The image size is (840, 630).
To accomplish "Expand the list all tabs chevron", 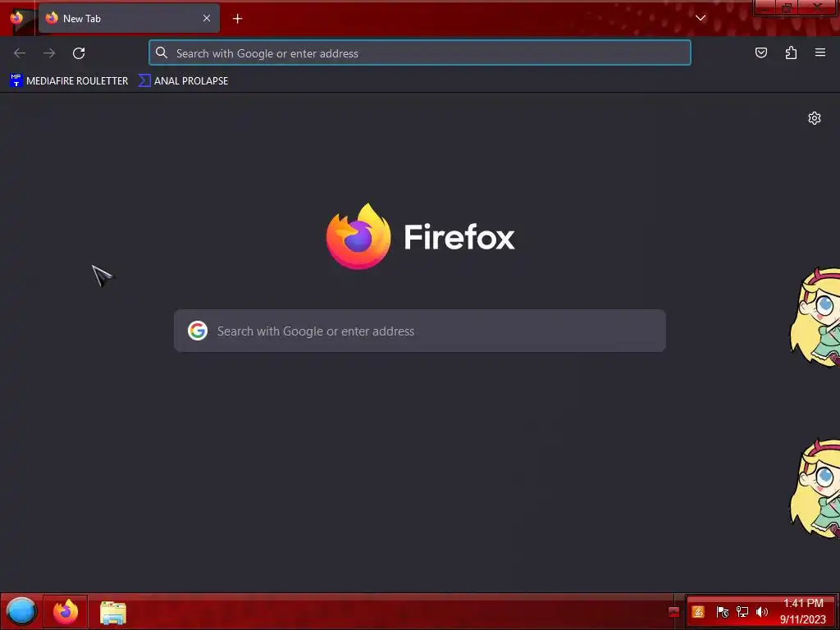I will pyautogui.click(x=701, y=18).
